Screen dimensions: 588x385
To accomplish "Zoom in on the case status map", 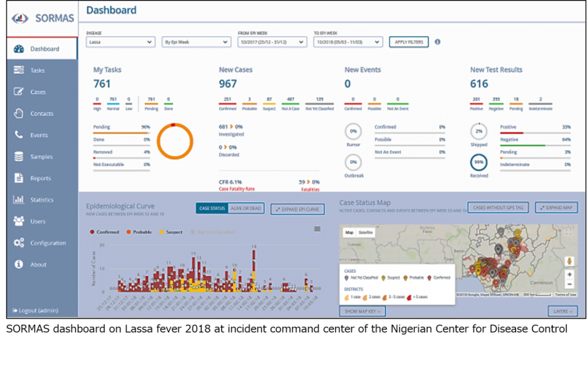I will click(x=570, y=275).
